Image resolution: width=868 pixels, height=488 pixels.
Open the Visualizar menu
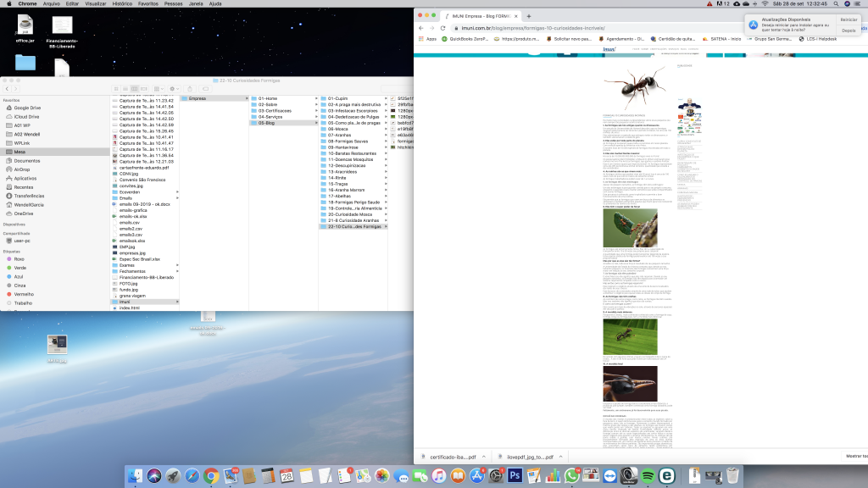[96, 4]
